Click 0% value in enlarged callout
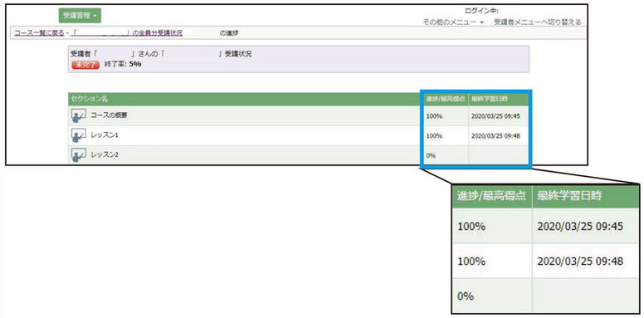Image resolution: width=644 pixels, height=318 pixels. click(465, 296)
